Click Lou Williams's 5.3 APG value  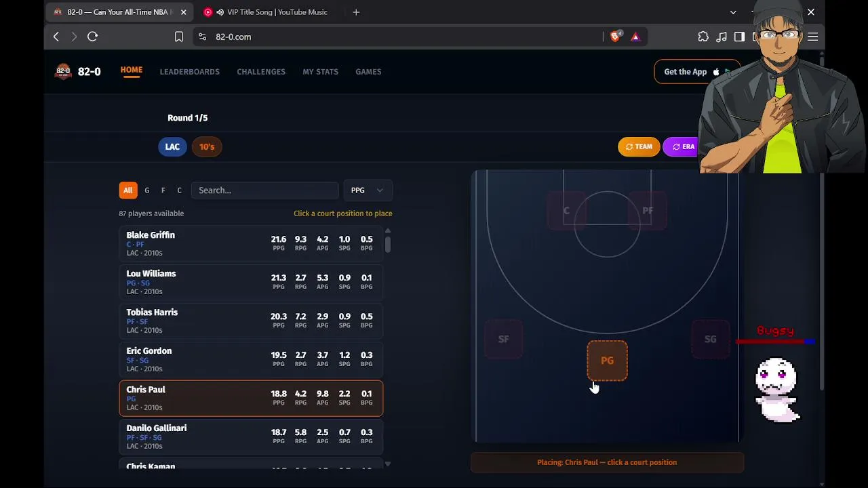[x=322, y=278]
